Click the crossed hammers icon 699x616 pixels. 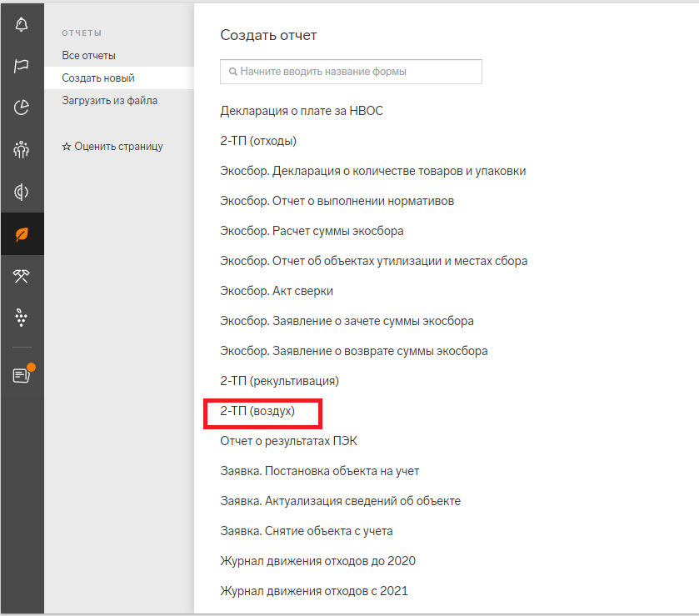click(22, 276)
